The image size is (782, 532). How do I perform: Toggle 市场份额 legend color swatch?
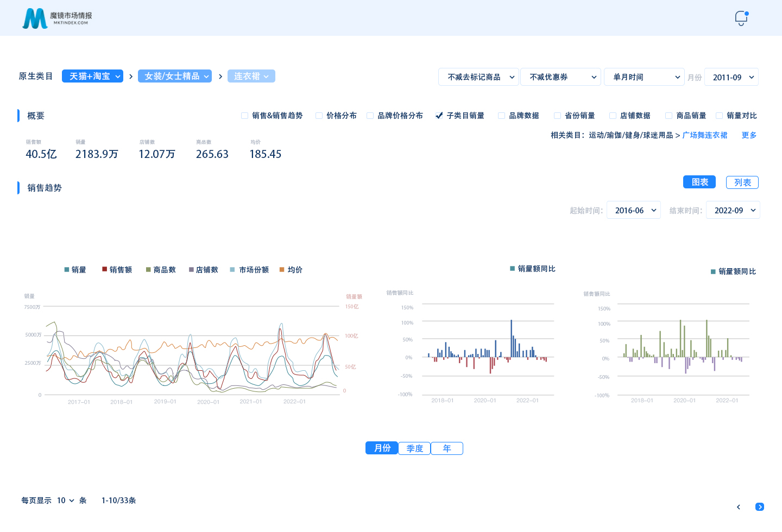[x=232, y=270]
